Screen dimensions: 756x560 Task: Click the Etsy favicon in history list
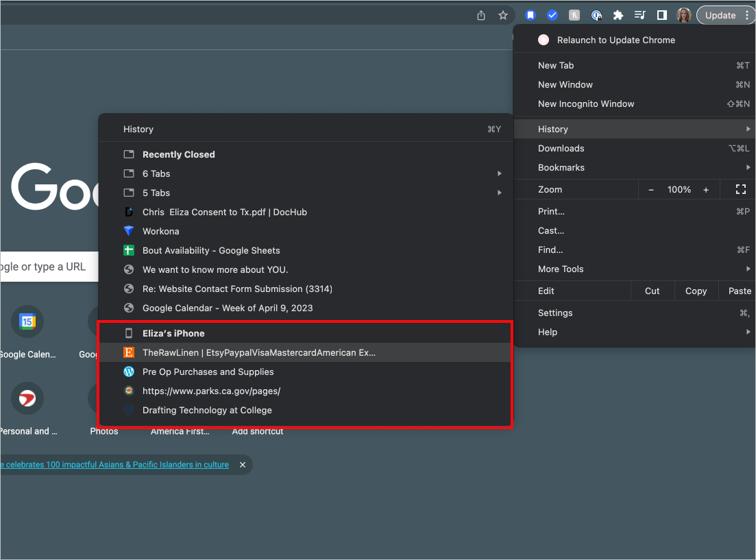click(129, 352)
